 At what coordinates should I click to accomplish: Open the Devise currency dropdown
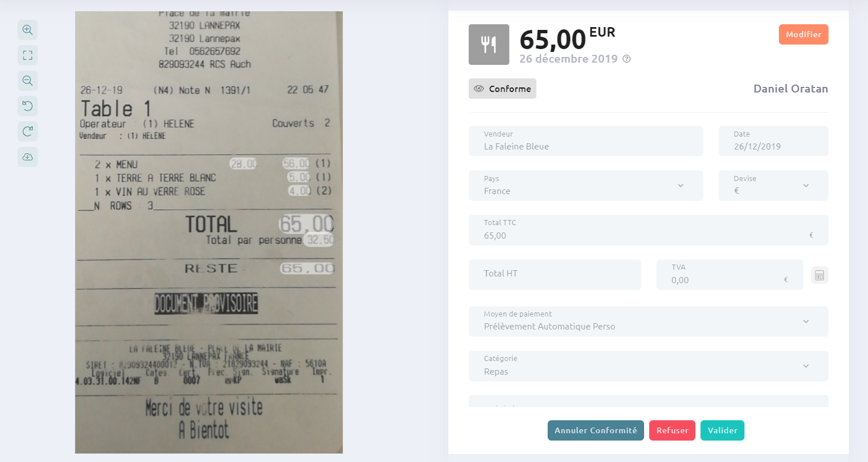[x=773, y=186]
